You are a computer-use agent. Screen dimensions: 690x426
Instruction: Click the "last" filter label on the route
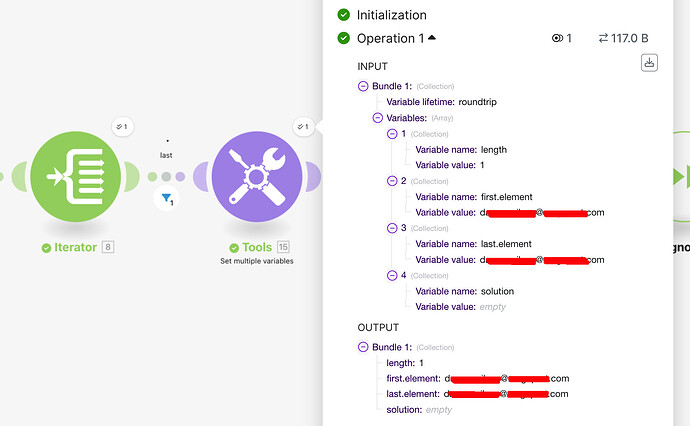(x=167, y=155)
